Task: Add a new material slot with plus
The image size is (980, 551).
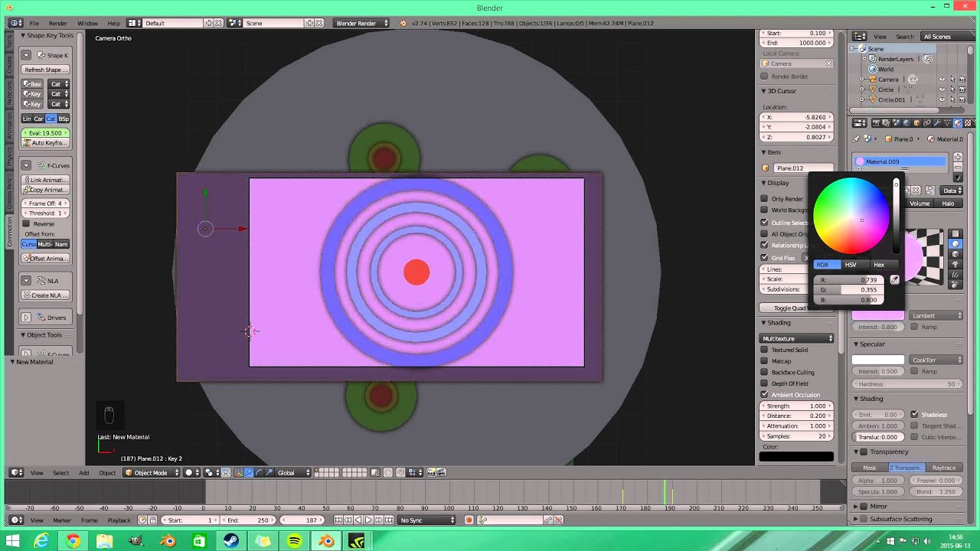Action: click(x=958, y=157)
